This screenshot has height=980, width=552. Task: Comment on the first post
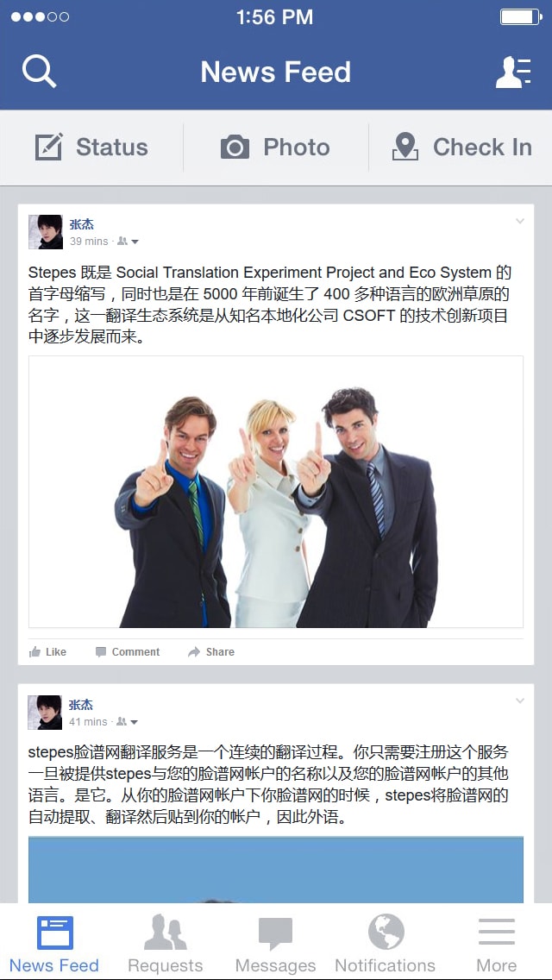pos(128,652)
